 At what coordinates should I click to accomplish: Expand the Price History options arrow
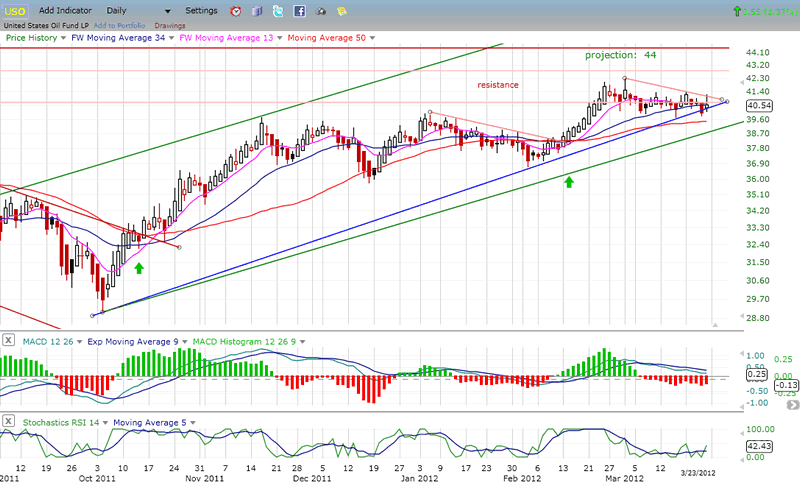coord(61,37)
